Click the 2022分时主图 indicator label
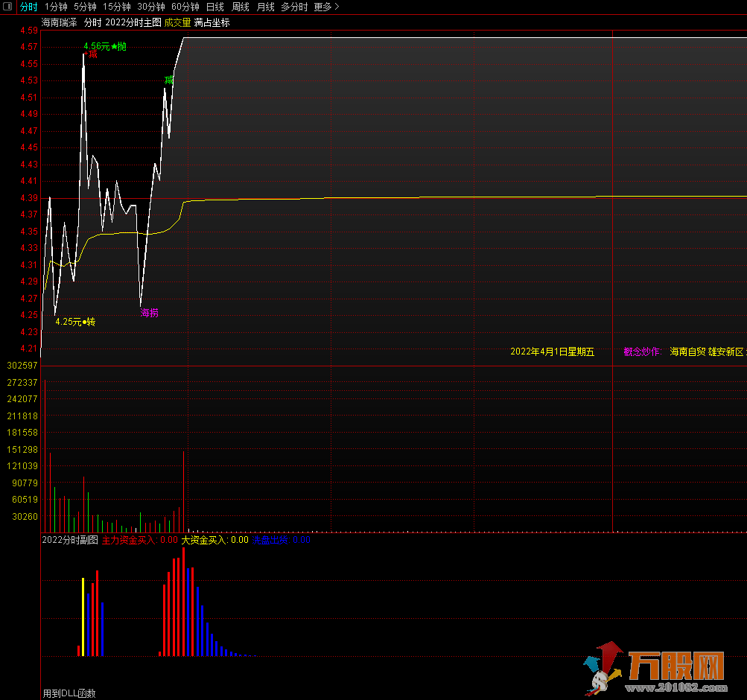 tap(133, 22)
